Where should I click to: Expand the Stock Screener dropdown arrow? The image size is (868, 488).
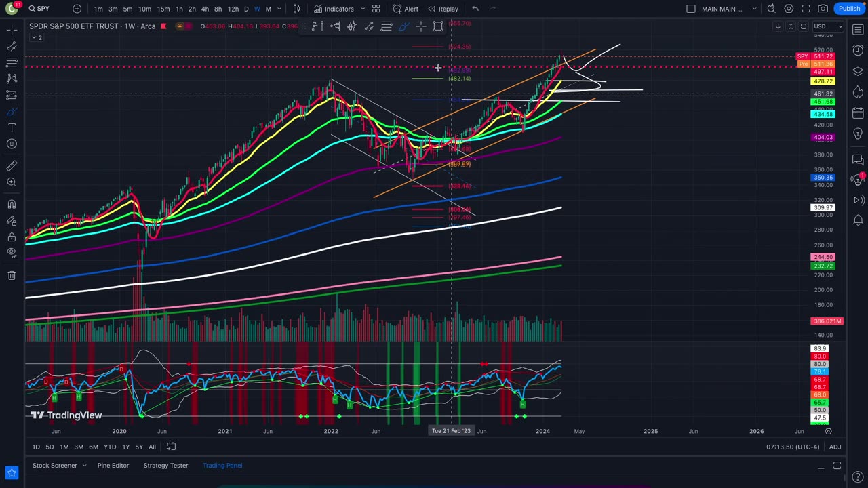pyautogui.click(x=84, y=466)
